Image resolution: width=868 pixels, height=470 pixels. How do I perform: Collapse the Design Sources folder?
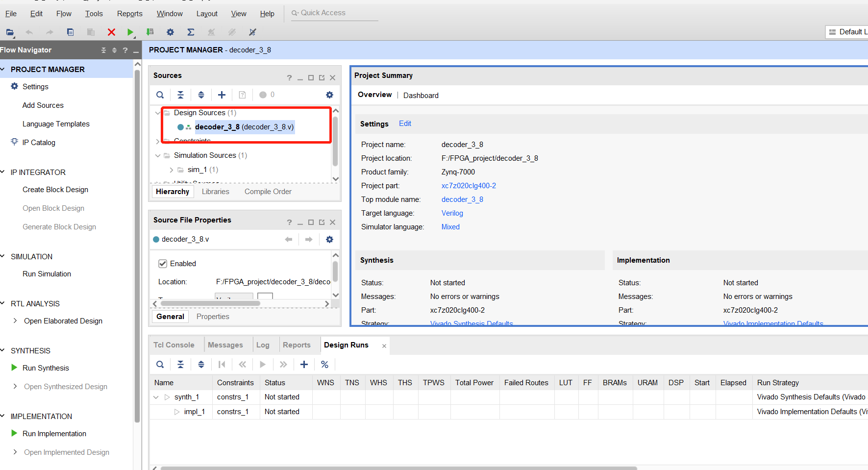click(x=157, y=113)
